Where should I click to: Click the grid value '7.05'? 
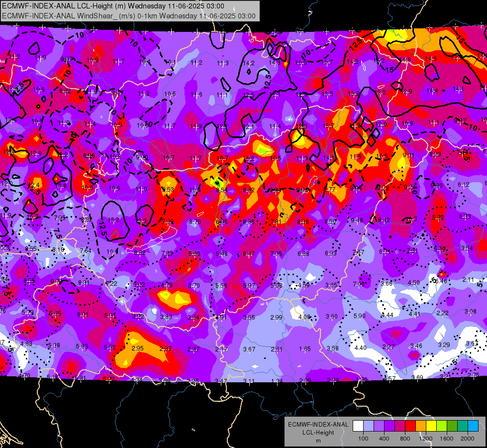276,254
